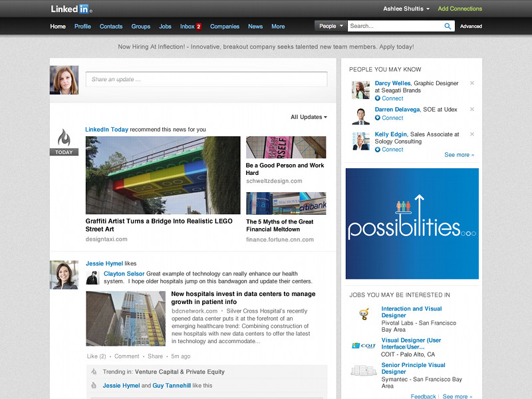
Task: Click the hospital building post thumbnail
Action: pos(126,319)
